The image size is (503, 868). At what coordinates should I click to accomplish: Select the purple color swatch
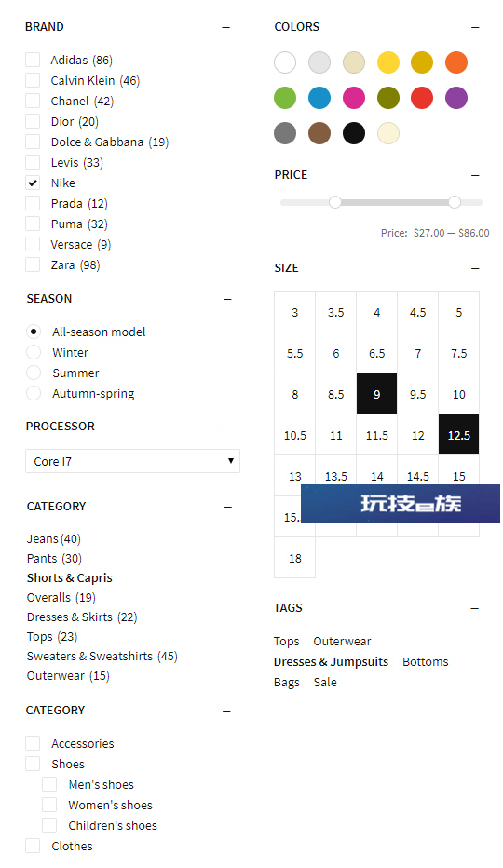point(455,98)
